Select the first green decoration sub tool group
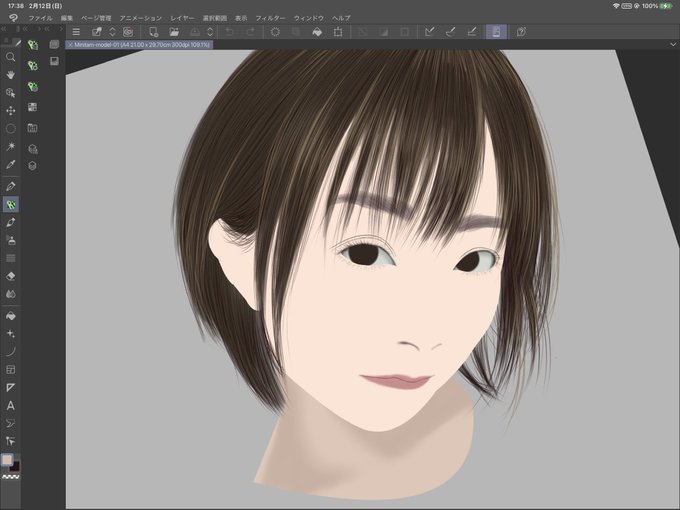This screenshot has width=680, height=510. pyautogui.click(x=33, y=45)
